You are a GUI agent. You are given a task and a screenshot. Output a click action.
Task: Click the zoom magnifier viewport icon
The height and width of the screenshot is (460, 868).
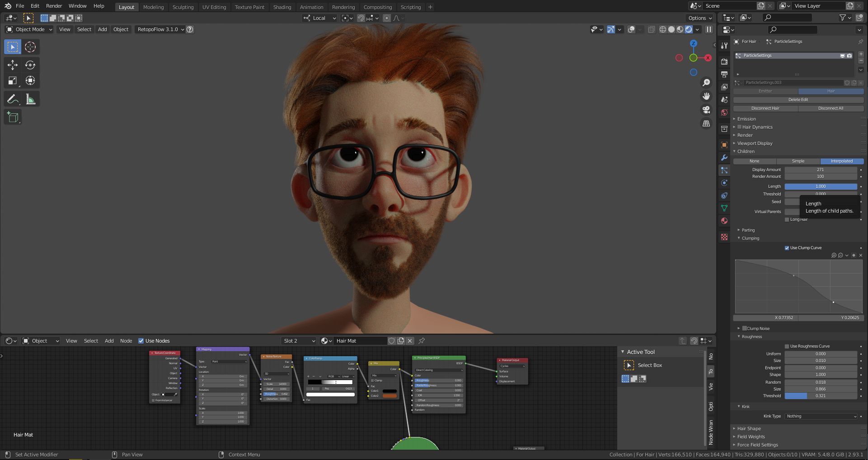tap(706, 83)
